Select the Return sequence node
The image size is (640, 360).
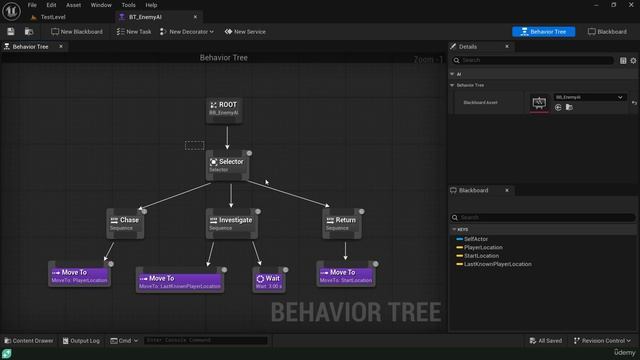click(x=342, y=223)
